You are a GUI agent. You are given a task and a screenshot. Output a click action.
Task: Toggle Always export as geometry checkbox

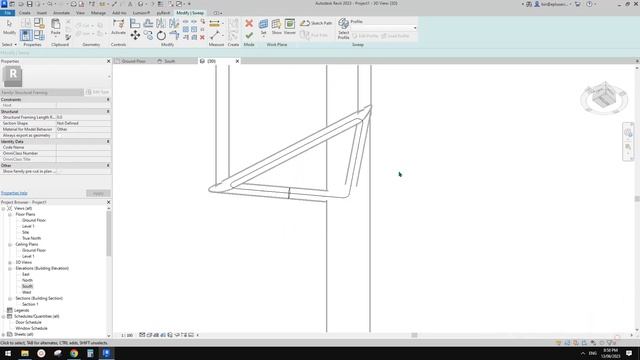(60, 135)
